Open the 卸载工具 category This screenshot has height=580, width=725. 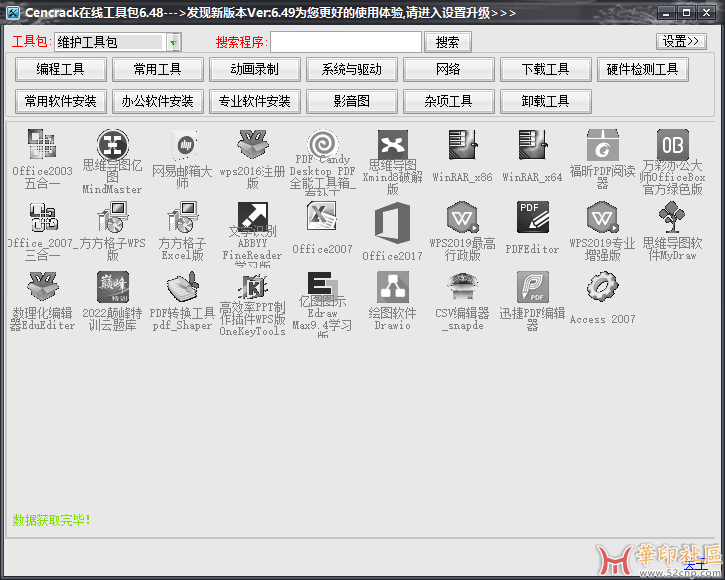(546, 101)
